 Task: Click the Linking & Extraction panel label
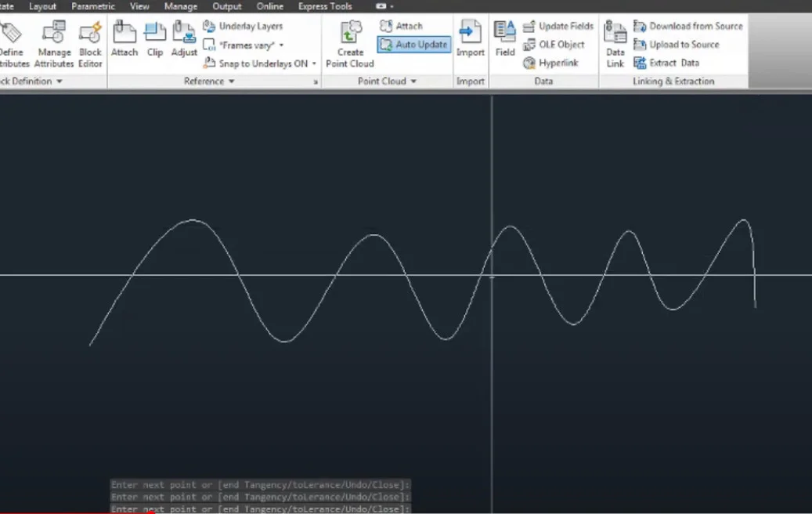[x=673, y=81]
